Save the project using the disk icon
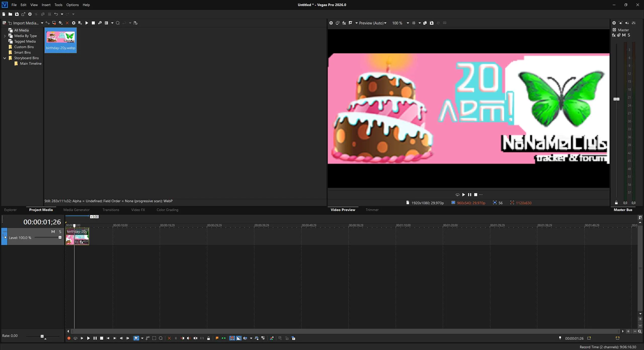The width and height of the screenshot is (644, 350). [x=17, y=14]
